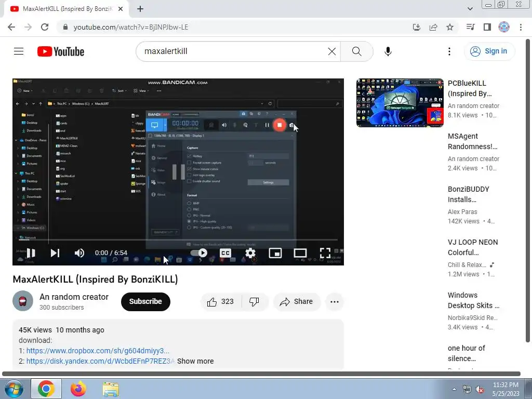Switch to theater mode
The width and height of the screenshot is (532, 399).
[x=300, y=253]
